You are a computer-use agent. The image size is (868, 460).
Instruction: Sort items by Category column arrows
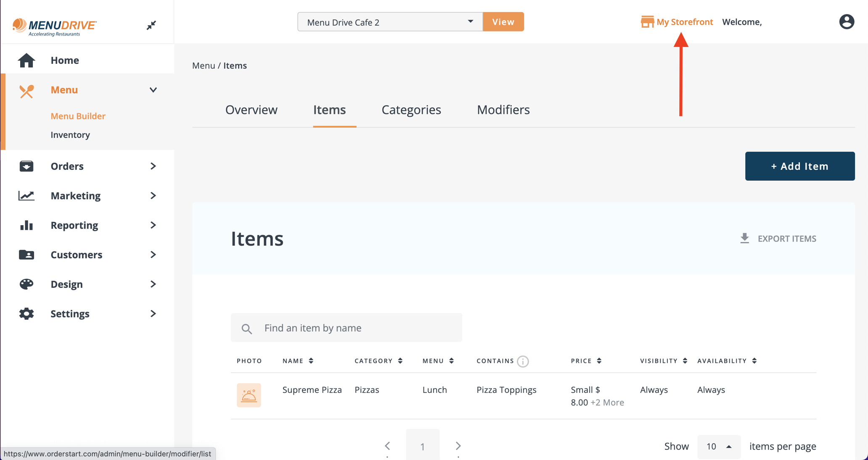400,361
